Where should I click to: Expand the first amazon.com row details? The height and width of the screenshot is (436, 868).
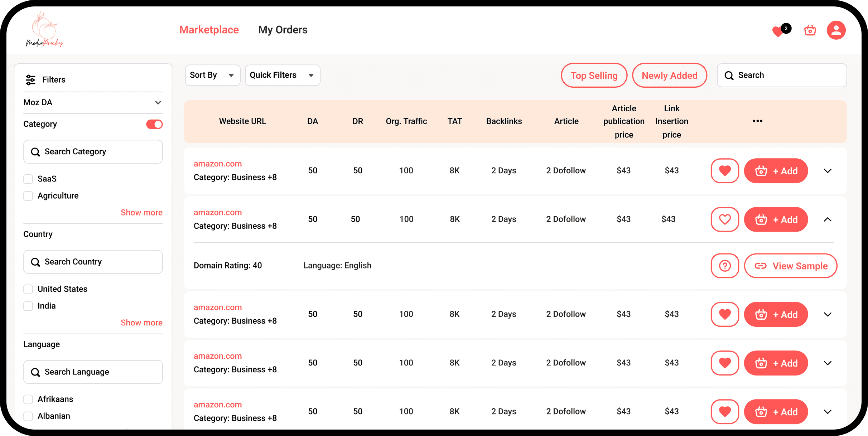pos(828,171)
